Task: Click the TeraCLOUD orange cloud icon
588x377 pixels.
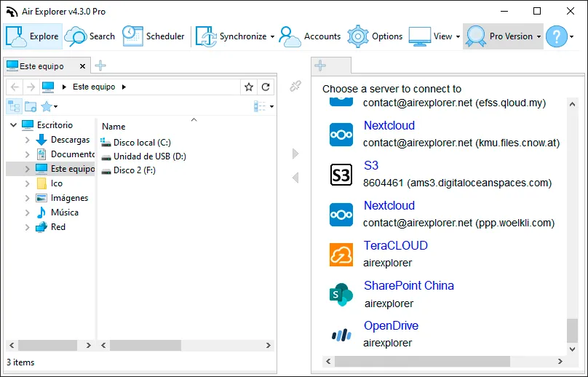Action: coord(341,254)
